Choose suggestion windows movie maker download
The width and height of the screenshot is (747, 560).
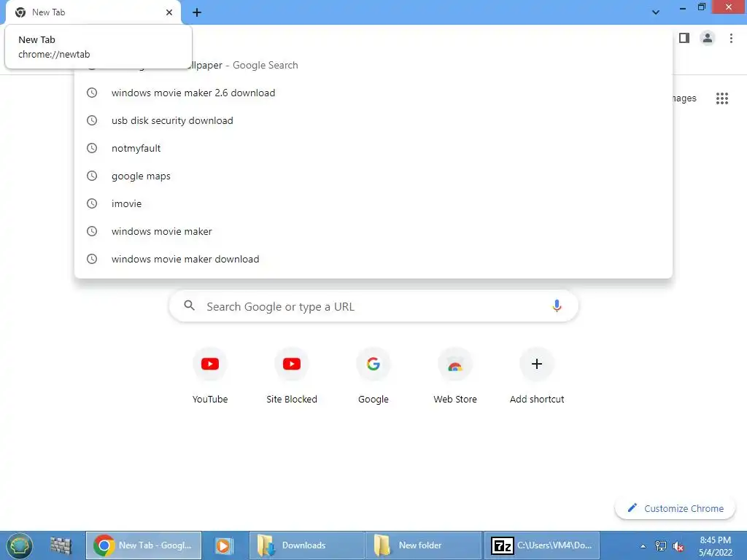pos(373,259)
